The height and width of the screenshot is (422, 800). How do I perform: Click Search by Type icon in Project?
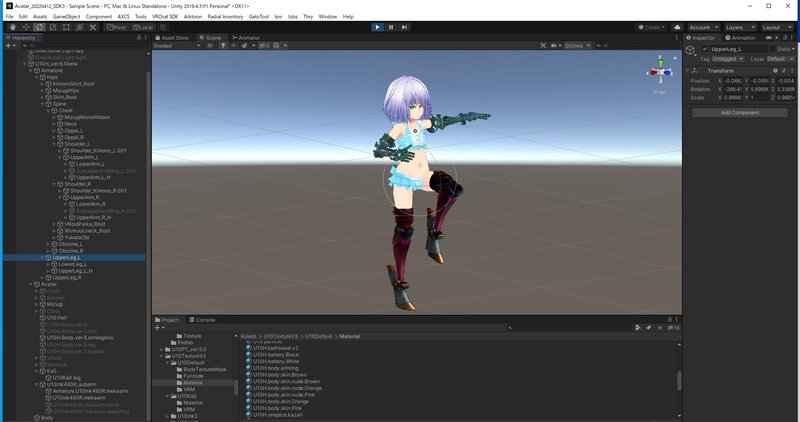click(x=638, y=328)
